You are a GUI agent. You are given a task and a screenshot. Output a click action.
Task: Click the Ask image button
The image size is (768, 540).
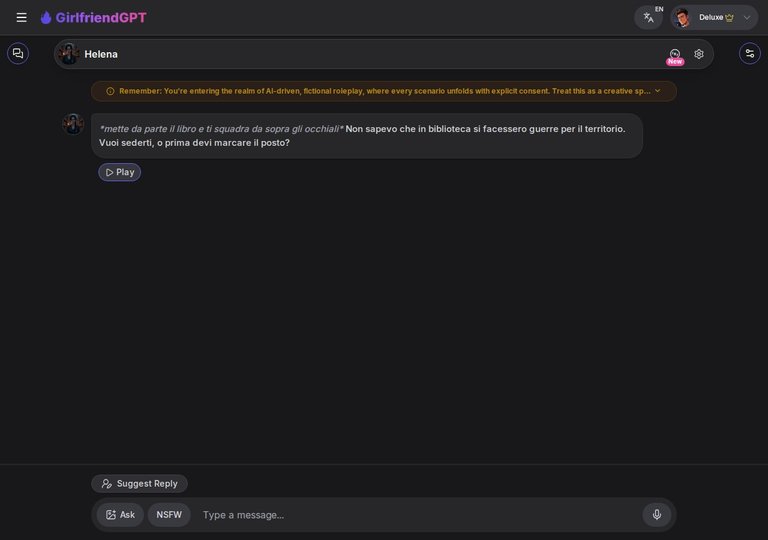point(120,515)
